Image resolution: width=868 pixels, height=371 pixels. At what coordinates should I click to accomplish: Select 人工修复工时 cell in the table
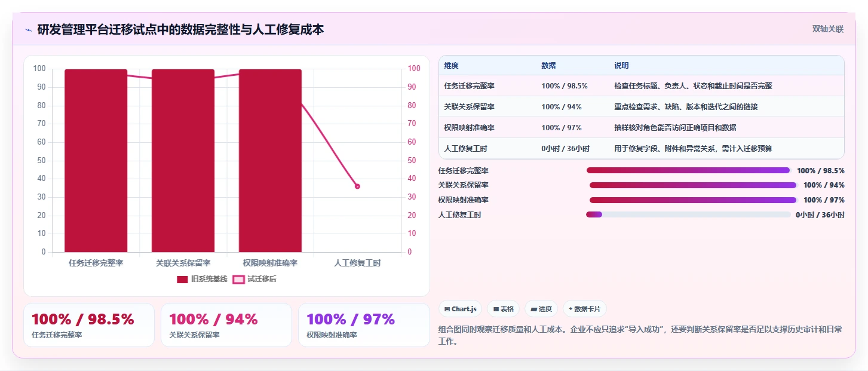coord(465,148)
